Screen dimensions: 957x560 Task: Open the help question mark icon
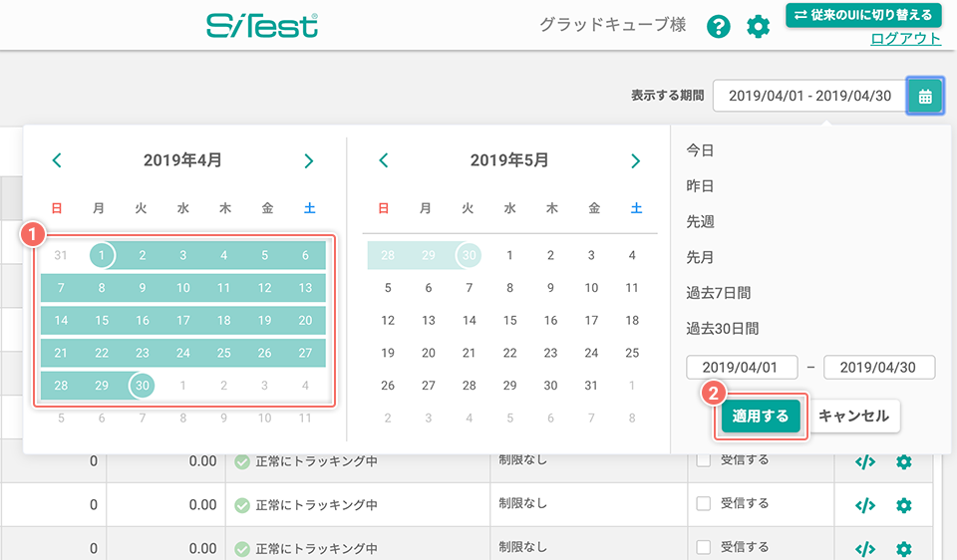click(x=719, y=26)
